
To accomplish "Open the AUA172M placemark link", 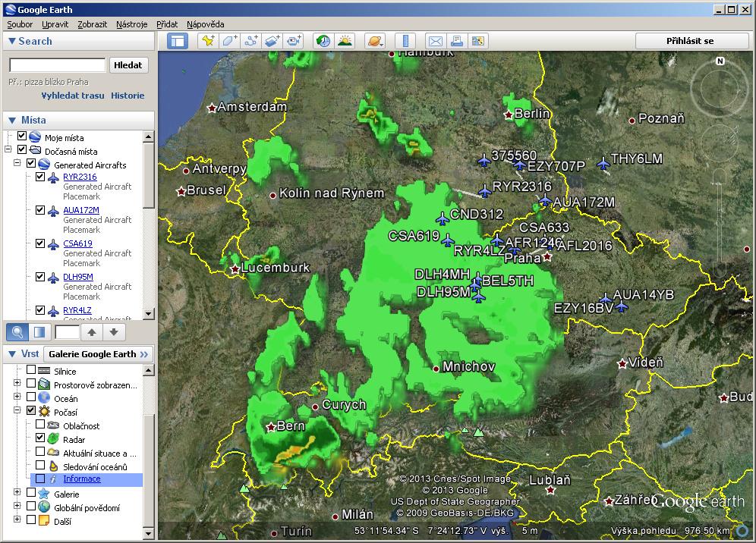I will click(81, 210).
